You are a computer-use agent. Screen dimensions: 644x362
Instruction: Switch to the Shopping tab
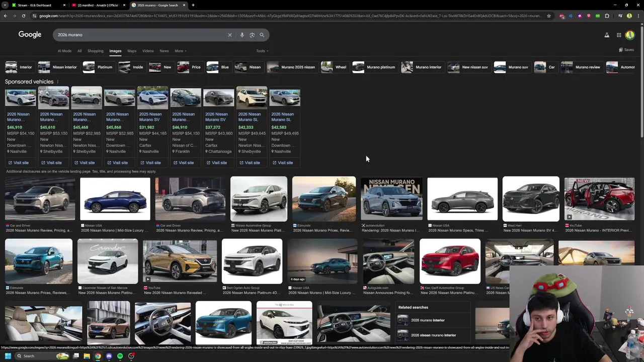tap(95, 51)
